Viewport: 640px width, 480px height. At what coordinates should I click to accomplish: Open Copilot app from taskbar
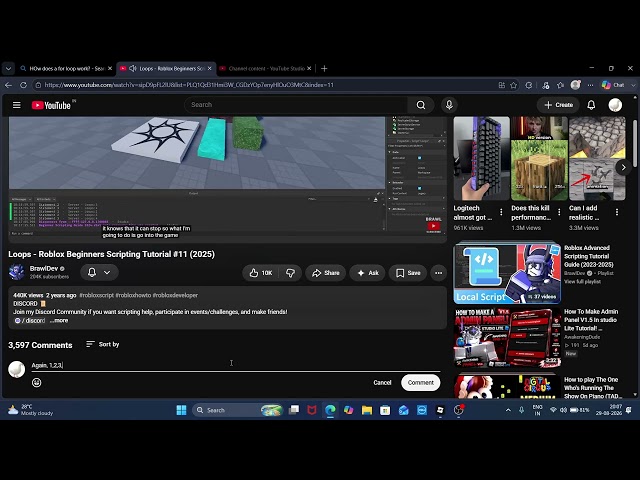tap(348, 410)
